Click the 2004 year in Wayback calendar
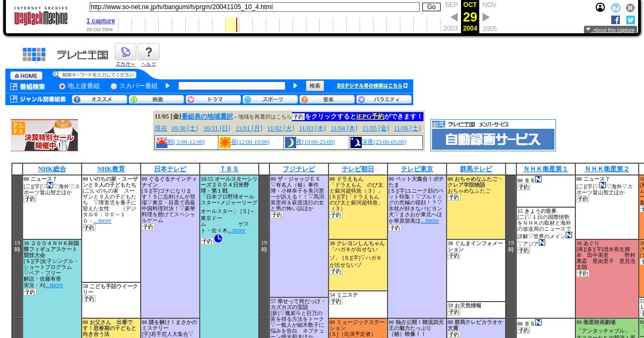 [470, 28]
